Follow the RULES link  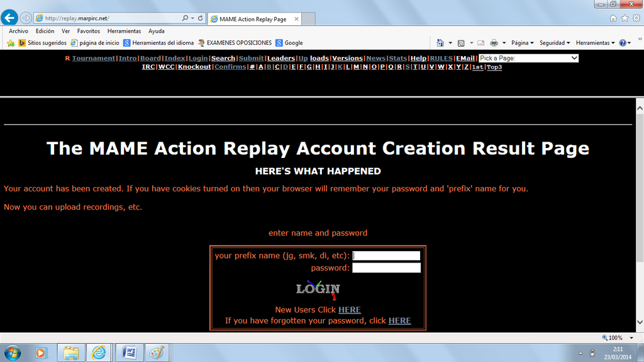coord(441,58)
